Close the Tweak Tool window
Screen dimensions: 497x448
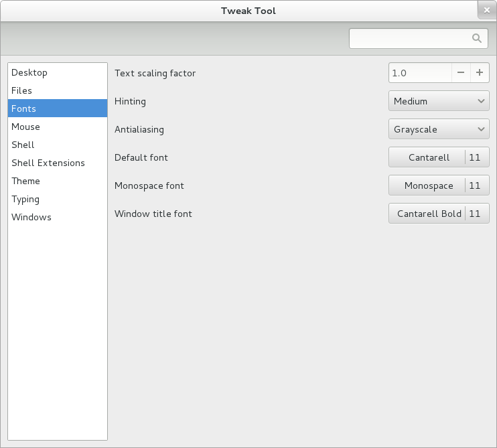487,10
